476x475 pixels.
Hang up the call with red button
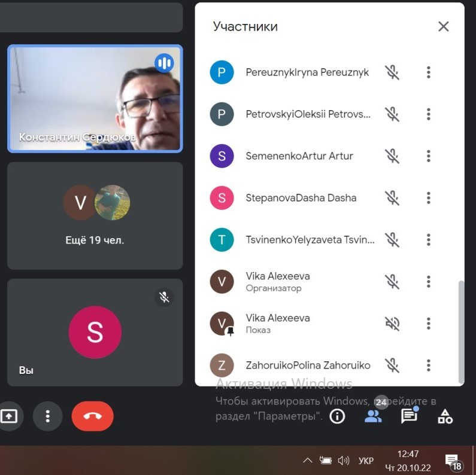[x=93, y=416]
